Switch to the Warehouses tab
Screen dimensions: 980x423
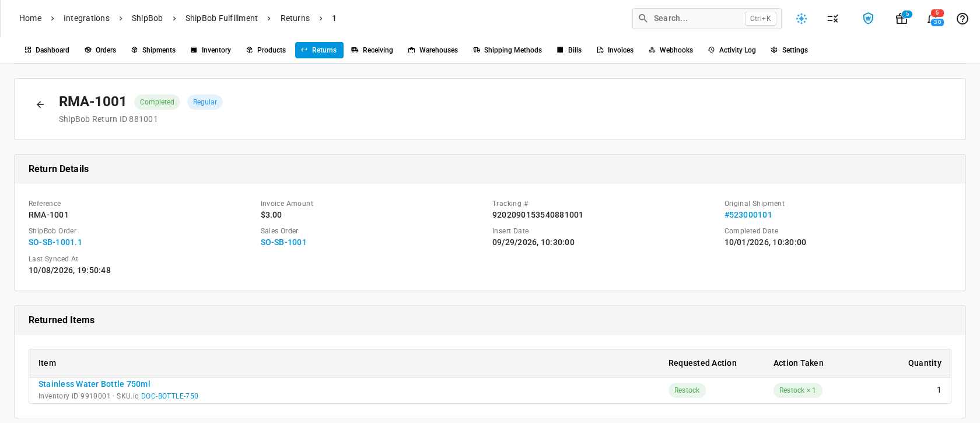tap(433, 50)
